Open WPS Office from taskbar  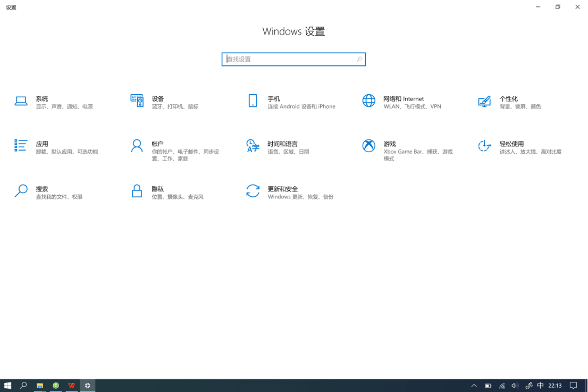pyautogui.click(x=72, y=385)
